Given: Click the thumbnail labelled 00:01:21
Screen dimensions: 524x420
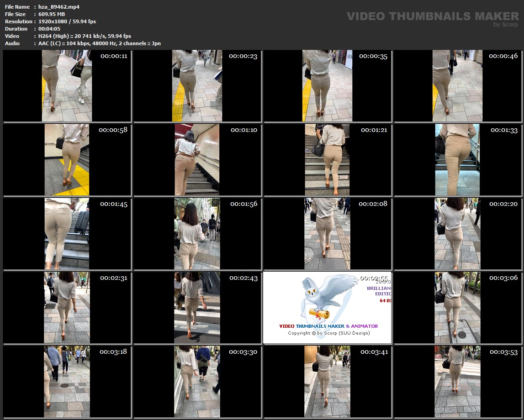Looking at the screenshot, I should click(327, 160).
